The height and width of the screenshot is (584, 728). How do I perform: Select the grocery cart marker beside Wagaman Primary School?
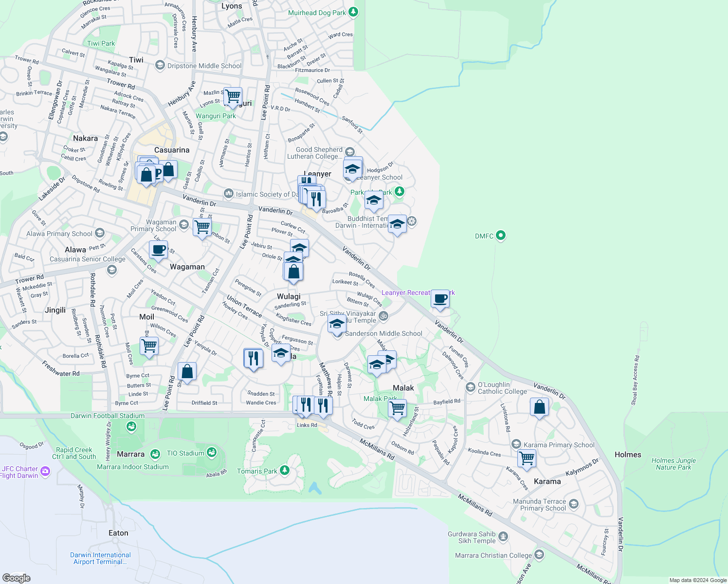coord(202,227)
